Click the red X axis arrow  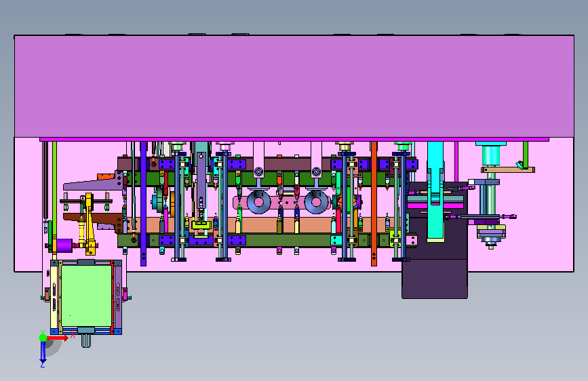pyautogui.click(x=58, y=338)
